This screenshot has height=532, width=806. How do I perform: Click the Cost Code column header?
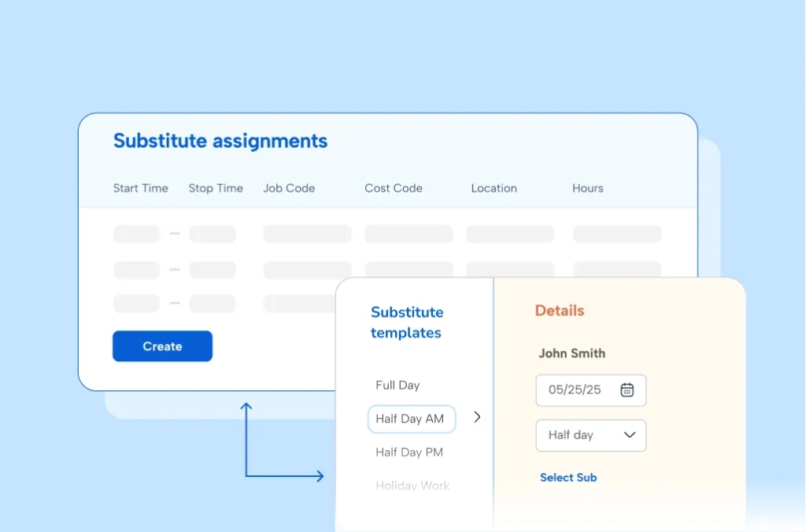click(393, 188)
